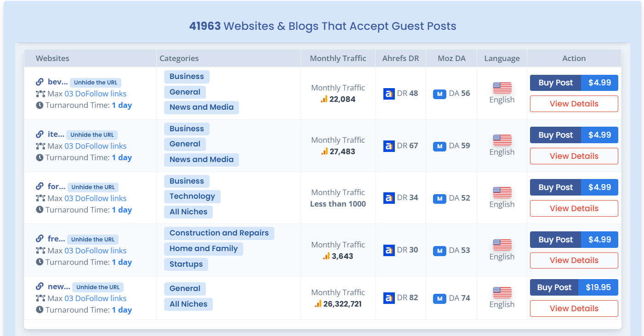
Task: Unhide the URL for new... website
Action: (x=98, y=287)
